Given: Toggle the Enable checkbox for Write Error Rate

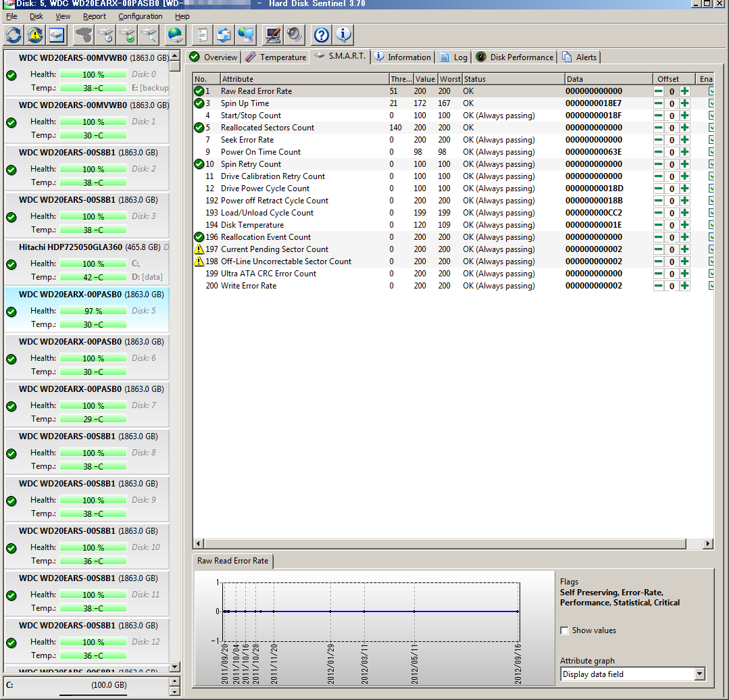Looking at the screenshot, I should [x=711, y=286].
